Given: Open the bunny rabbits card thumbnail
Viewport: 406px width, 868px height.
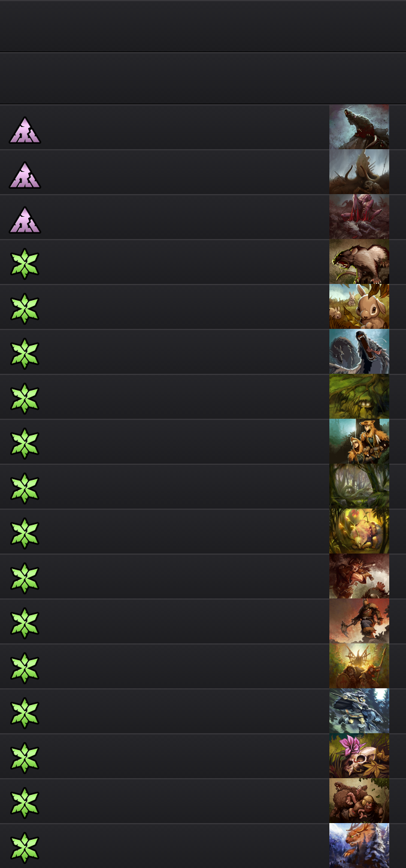Looking at the screenshot, I should click(x=359, y=307).
